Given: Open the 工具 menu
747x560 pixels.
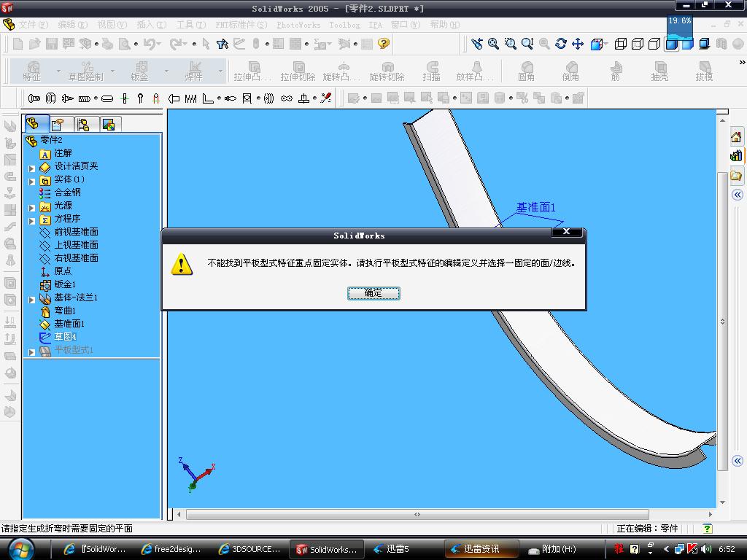Looking at the screenshot, I should coord(191,24).
